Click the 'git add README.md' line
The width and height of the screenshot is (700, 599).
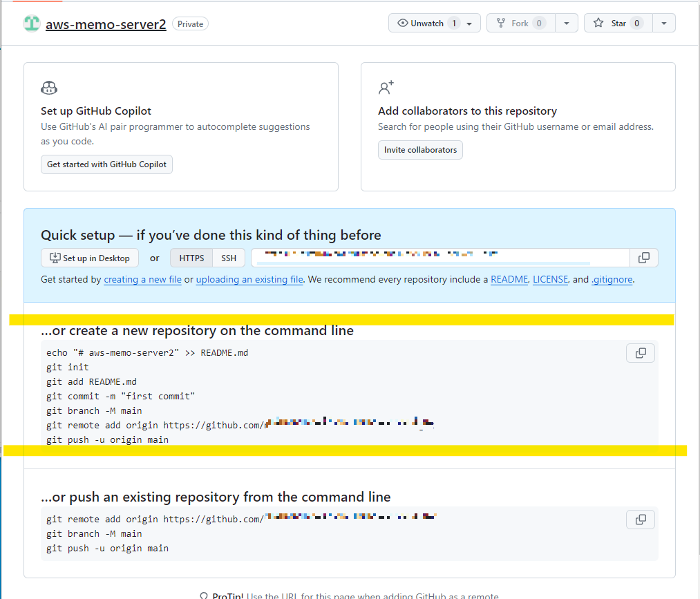pos(91,382)
